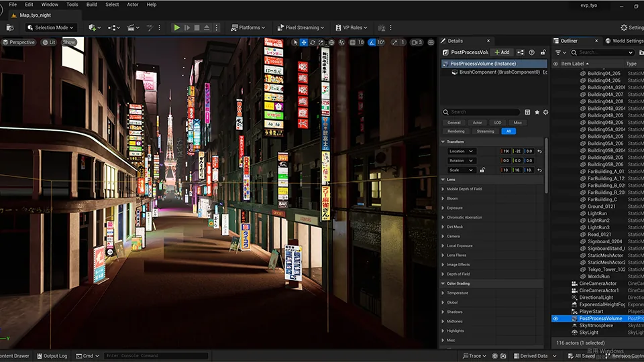Open the File menu
Screen dimensions: 644x362
coord(13,5)
